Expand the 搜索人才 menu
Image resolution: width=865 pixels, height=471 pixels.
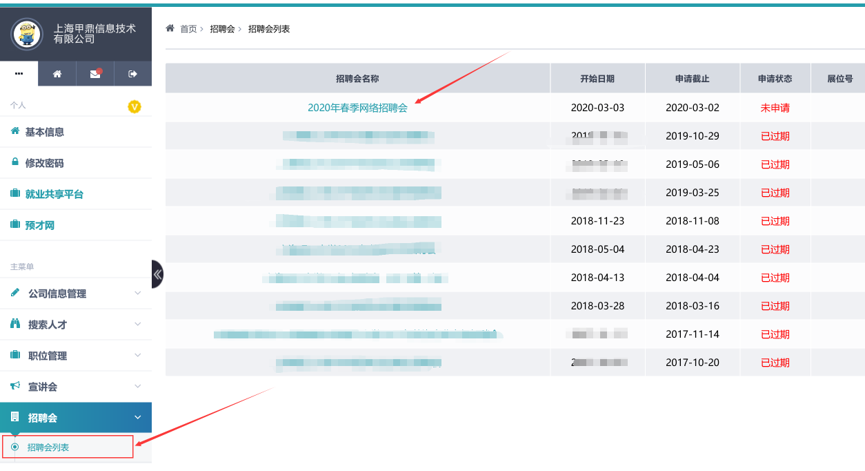coord(47,325)
